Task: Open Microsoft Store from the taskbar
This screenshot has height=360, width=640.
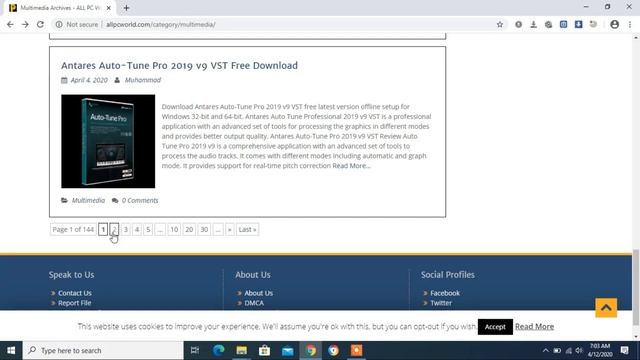Action: point(264,350)
